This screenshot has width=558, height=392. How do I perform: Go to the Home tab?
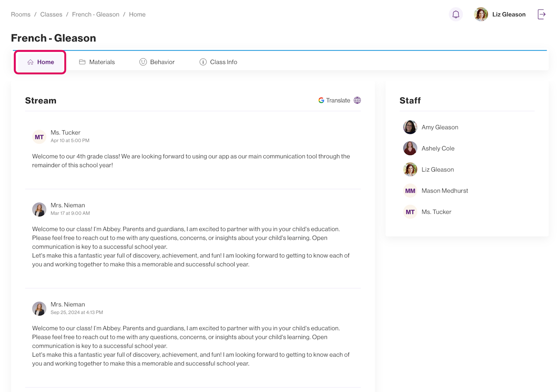tap(41, 62)
